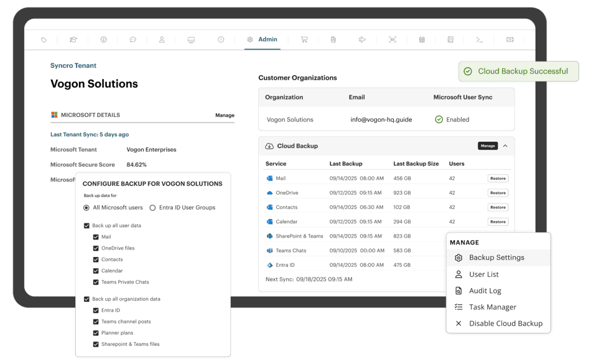Image resolution: width=591 pixels, height=364 pixels.
Task: Click the exclamation alert icon in top navigation
Action: (221, 40)
